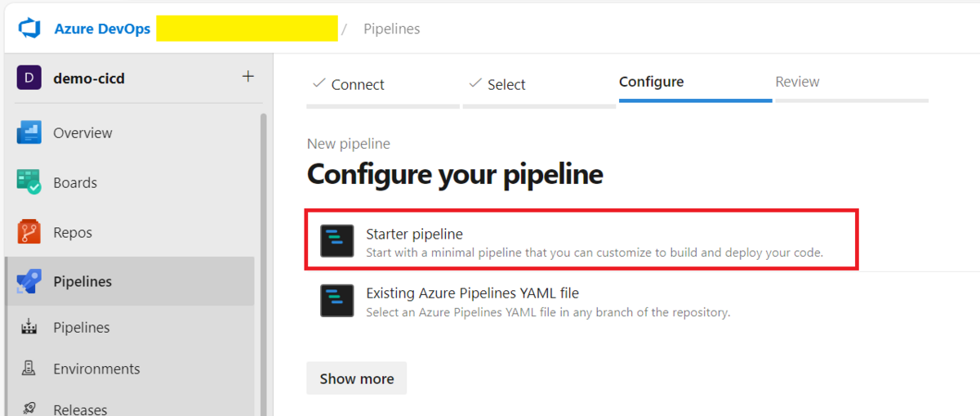The height and width of the screenshot is (416, 980).
Task: Open the Azure DevOps home link
Action: pos(102,29)
